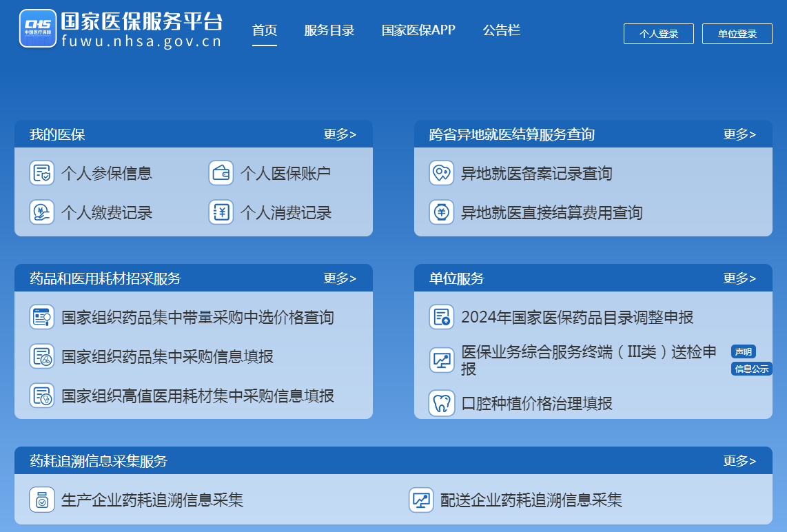This screenshot has width=787, height=532.
Task: Select the 个人消费记录 icon
Action: (x=221, y=212)
